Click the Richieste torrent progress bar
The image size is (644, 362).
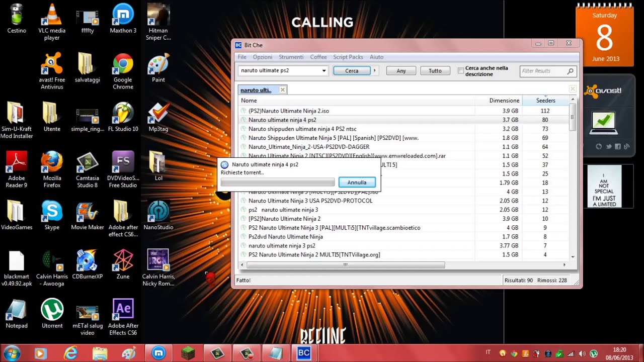278,182
